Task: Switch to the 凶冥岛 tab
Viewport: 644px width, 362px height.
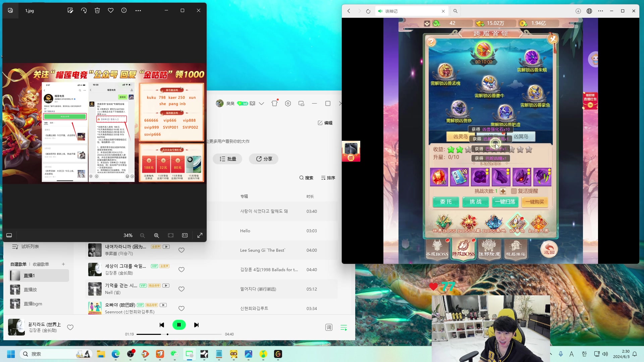Action: [521, 136]
